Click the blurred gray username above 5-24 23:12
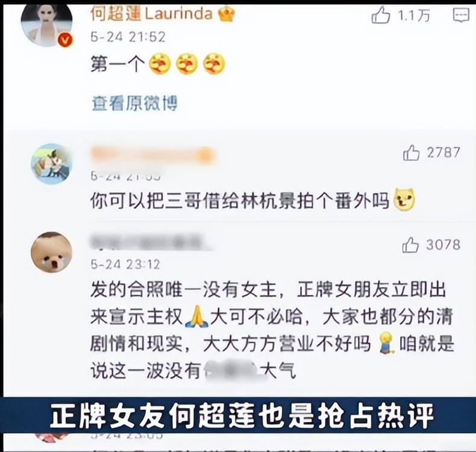This screenshot has width=476, height=452. click(151, 243)
